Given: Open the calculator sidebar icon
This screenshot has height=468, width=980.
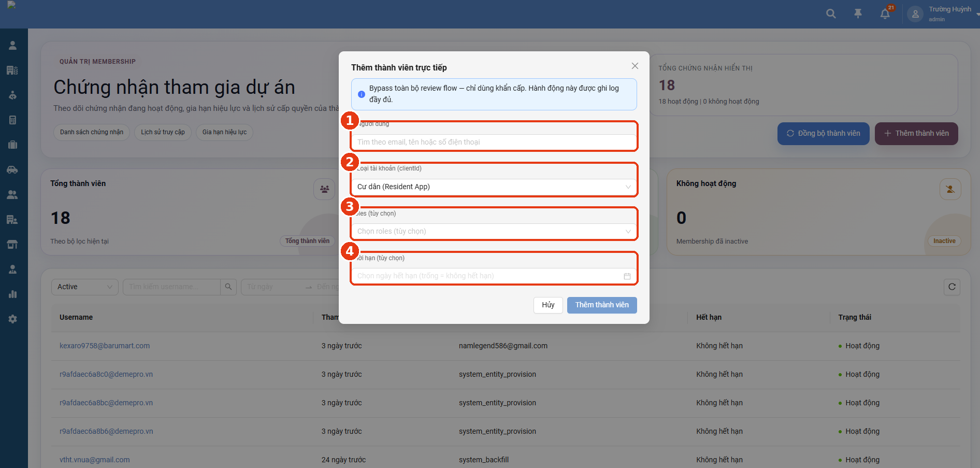Looking at the screenshot, I should point(13,120).
